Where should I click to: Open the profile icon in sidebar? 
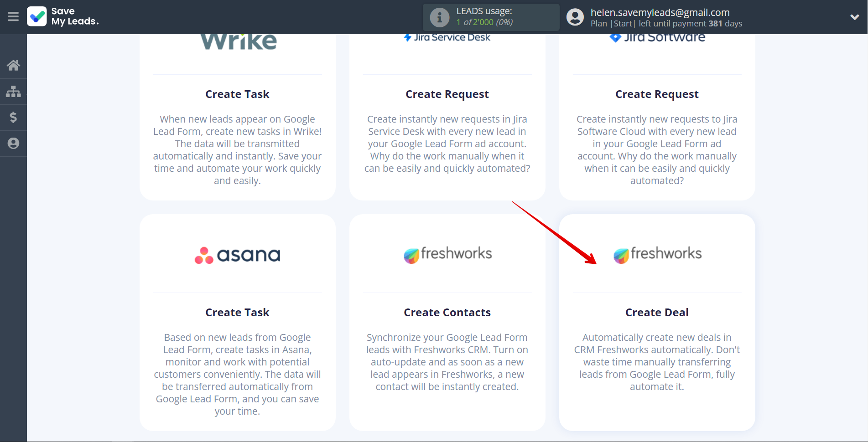click(13, 144)
